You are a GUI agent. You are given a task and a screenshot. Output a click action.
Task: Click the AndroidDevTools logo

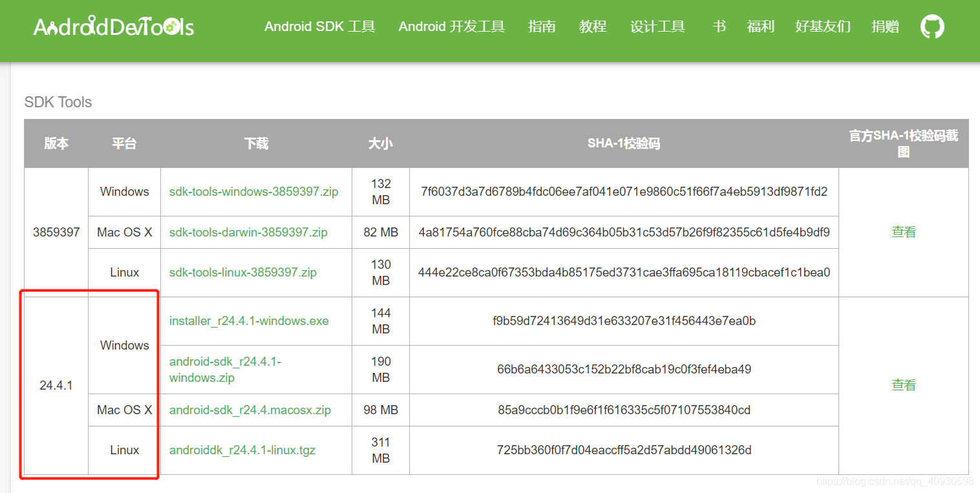(114, 26)
